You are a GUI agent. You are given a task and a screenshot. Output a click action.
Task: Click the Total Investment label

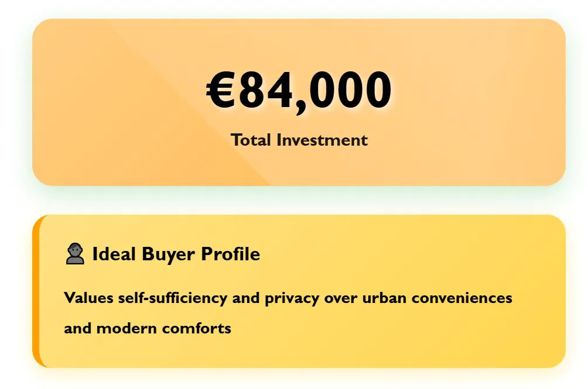299,140
